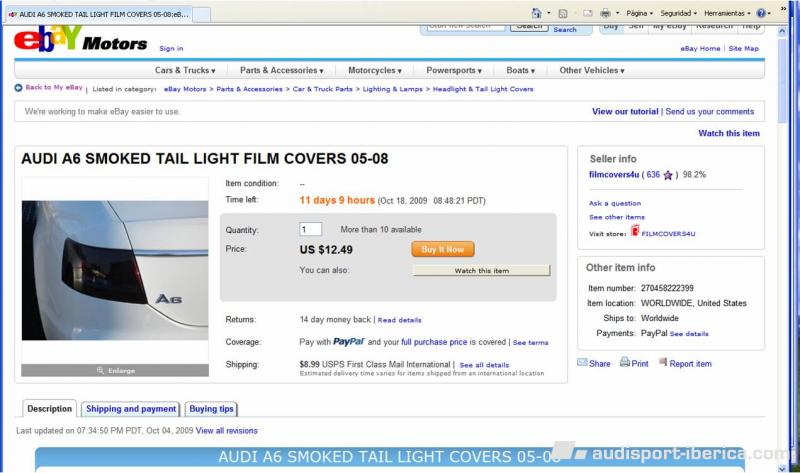Select the AUDI A6 SMOKED browser tab
Image resolution: width=800 pixels, height=473 pixels.
point(99,14)
